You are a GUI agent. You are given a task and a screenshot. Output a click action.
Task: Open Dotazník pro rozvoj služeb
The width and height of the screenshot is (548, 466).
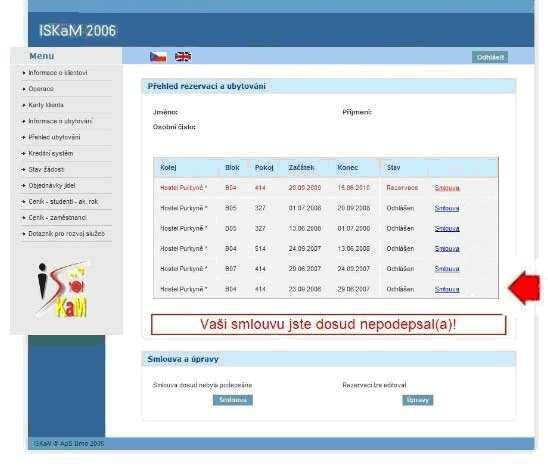(x=66, y=234)
